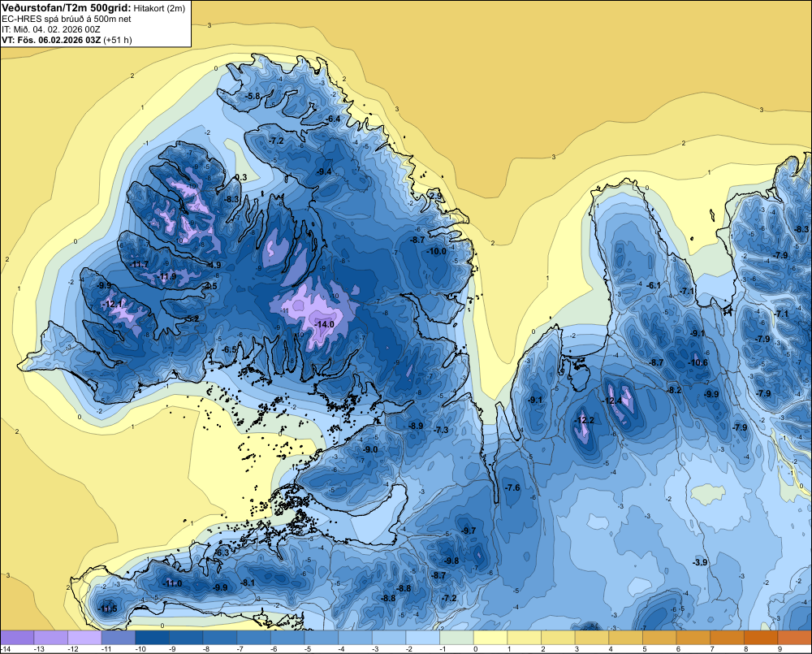Click the -12.1 temperature value
The image size is (812, 654).
tap(112, 304)
